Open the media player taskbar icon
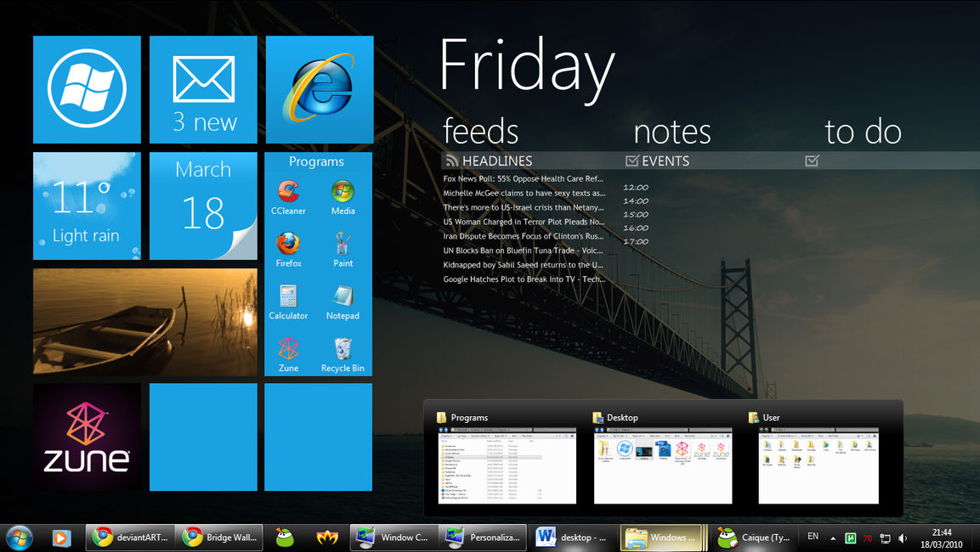980x552 pixels. pyautogui.click(x=60, y=538)
